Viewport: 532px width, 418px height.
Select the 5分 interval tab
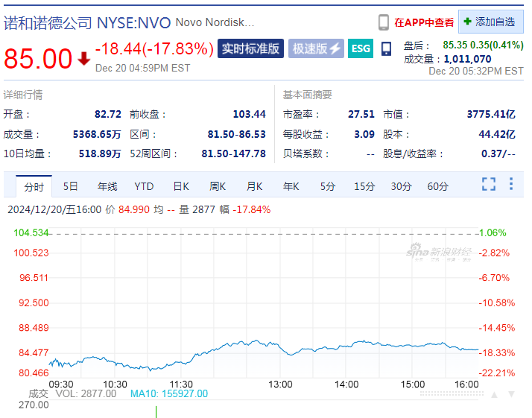pos(328,186)
